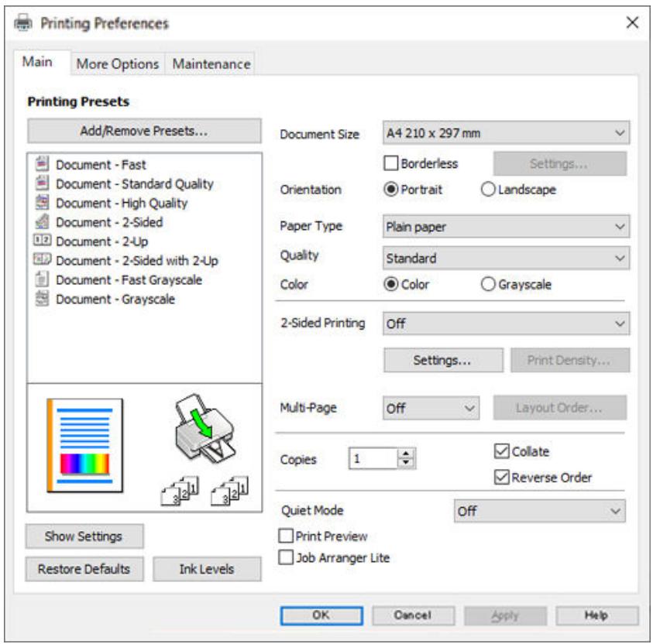Image resolution: width=653 pixels, height=644 pixels.
Task: Open the 2-Sided Printing dropdown
Action: pos(506,324)
